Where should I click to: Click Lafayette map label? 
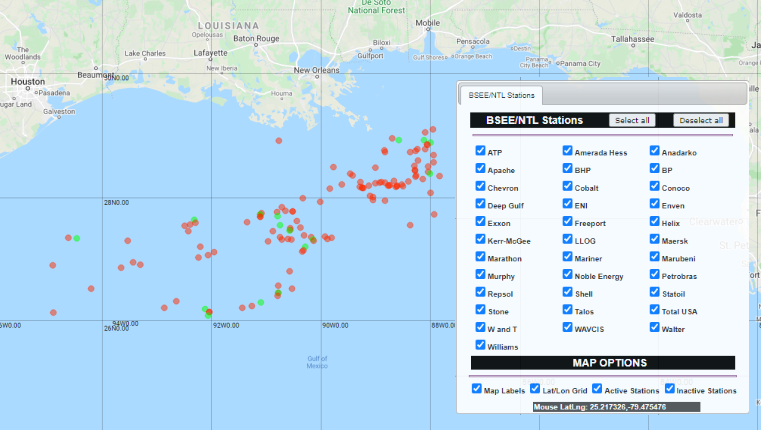(x=210, y=53)
